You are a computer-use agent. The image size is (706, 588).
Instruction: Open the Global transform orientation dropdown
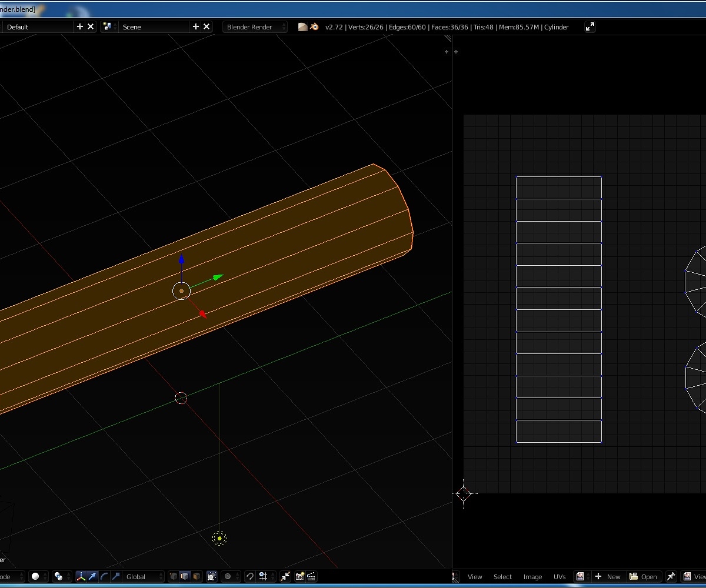coord(143,576)
